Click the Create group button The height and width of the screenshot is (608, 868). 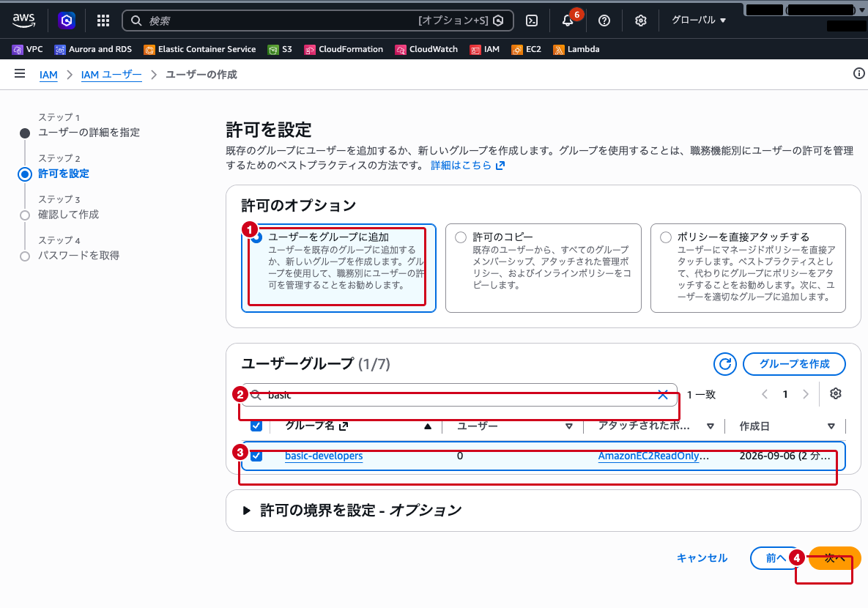coord(794,364)
